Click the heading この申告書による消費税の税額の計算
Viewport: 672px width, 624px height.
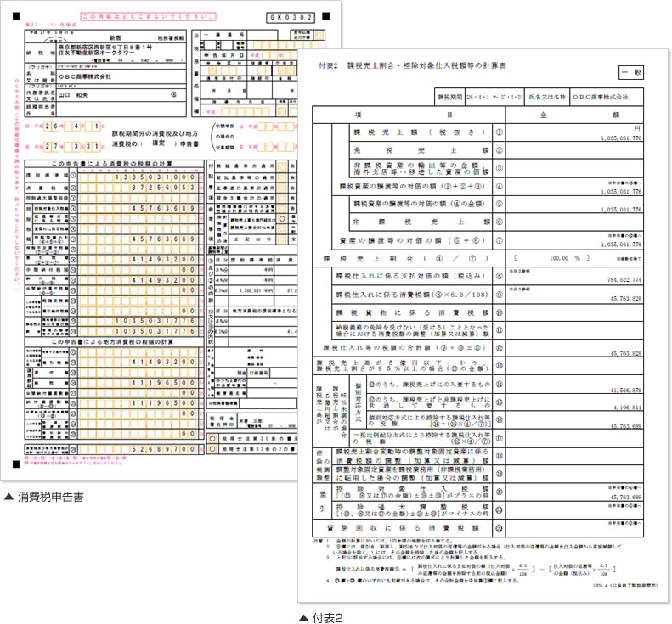pyautogui.click(x=112, y=164)
